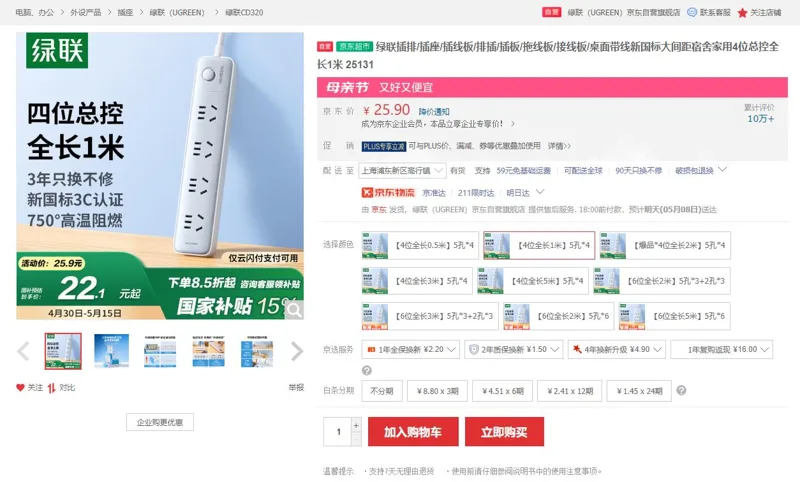Show next thumbnails with right arrow
Viewport: 800px width, 482px height.
(297, 351)
